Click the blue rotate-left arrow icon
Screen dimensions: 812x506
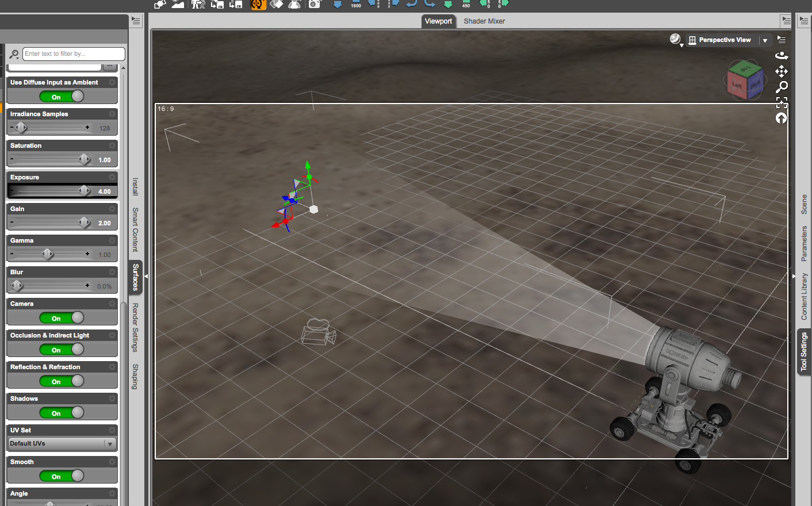click(x=412, y=3)
